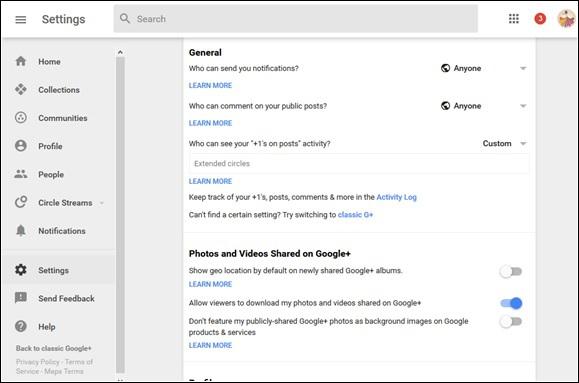Image resolution: width=579 pixels, height=383 pixels.
Task: Click the profile avatar picture
Action: coord(566,18)
